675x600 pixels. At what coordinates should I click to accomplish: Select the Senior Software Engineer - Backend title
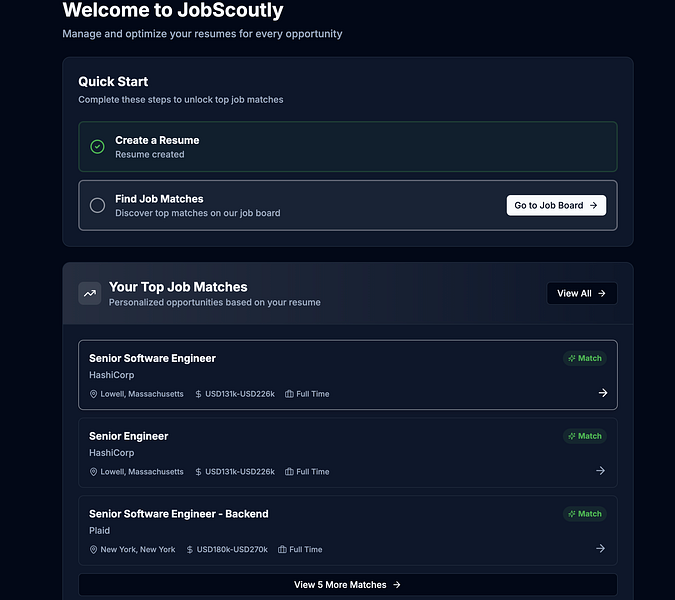pyautogui.click(x=179, y=514)
